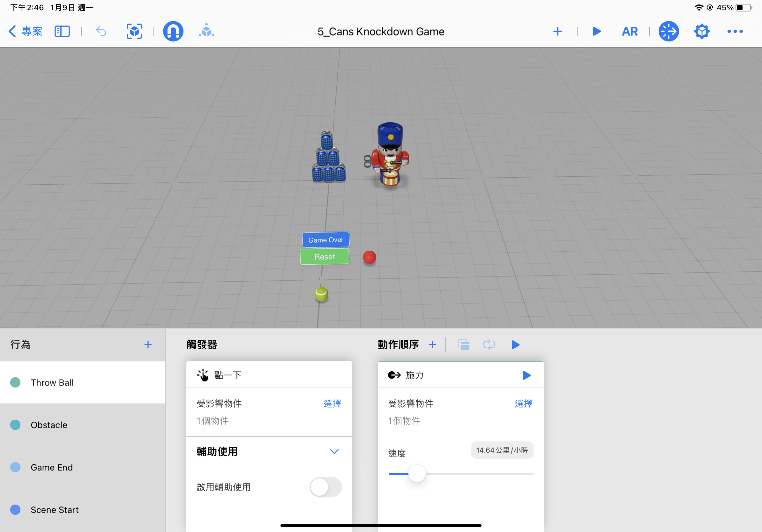
Task: Tap the Game Over button in the scene
Action: pyautogui.click(x=325, y=240)
